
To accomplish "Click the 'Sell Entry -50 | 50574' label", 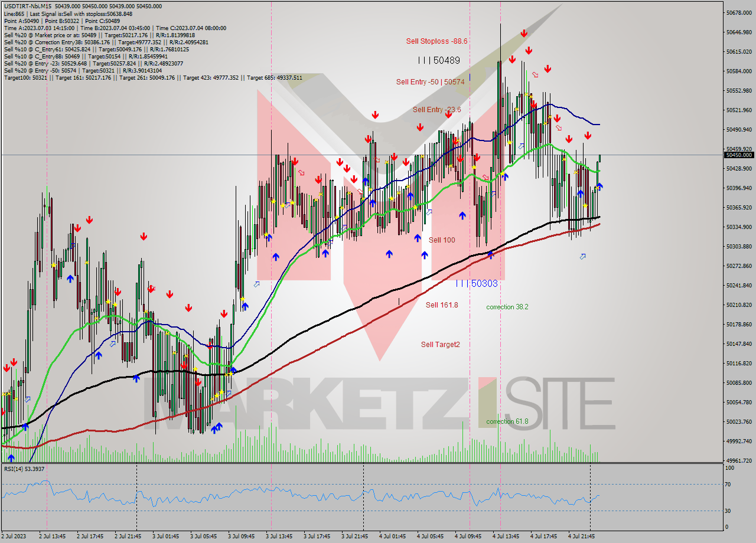I will pyautogui.click(x=430, y=82).
